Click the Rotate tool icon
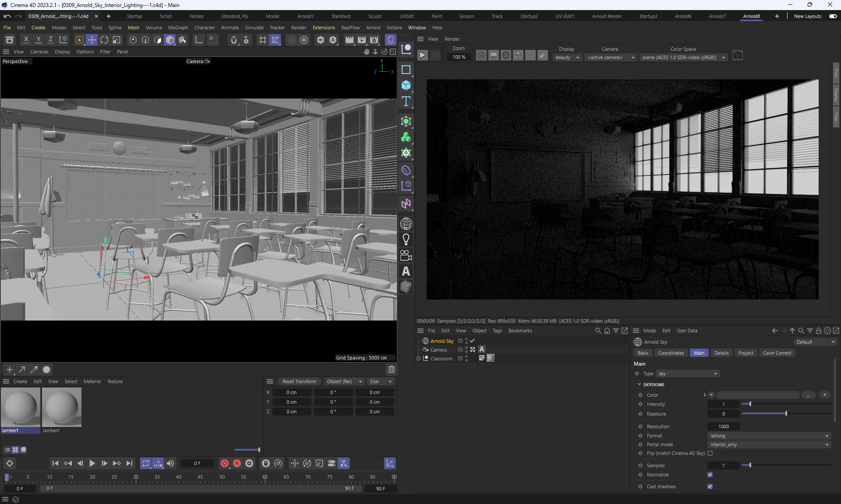 click(x=104, y=40)
